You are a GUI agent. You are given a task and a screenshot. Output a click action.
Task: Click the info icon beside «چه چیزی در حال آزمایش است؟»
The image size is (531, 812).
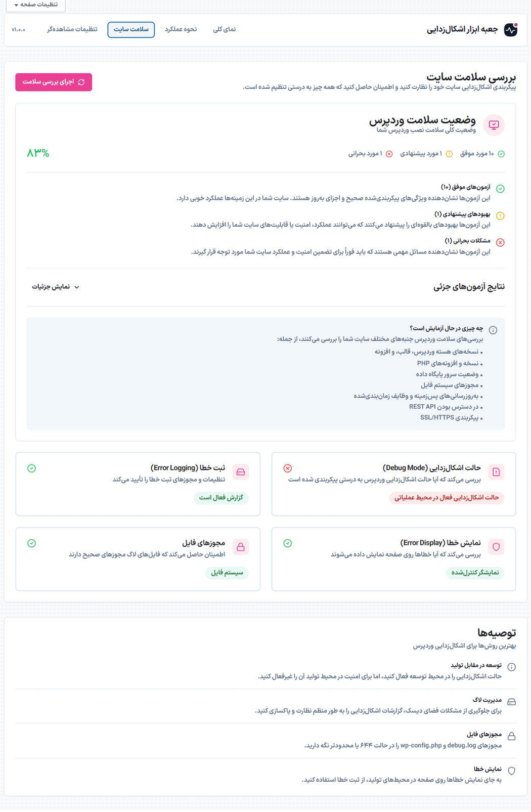(493, 330)
